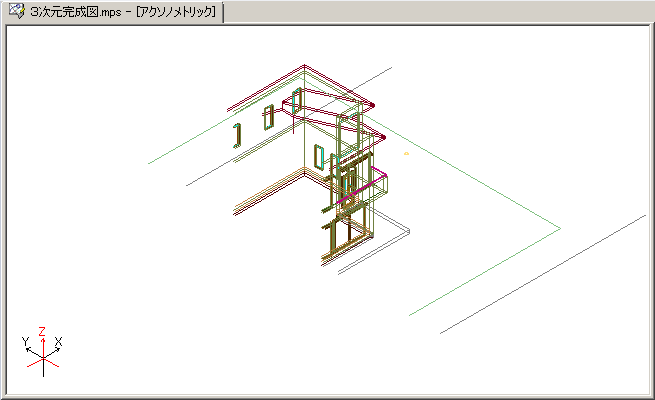Image resolution: width=655 pixels, height=400 pixels.
Task: Select the right corner of the green site boundary
Action: (x=559, y=229)
